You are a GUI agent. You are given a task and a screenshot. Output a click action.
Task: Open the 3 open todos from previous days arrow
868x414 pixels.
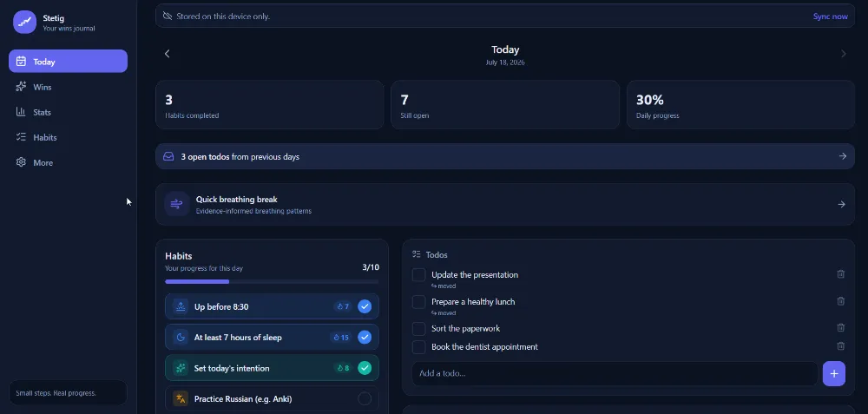pos(843,156)
